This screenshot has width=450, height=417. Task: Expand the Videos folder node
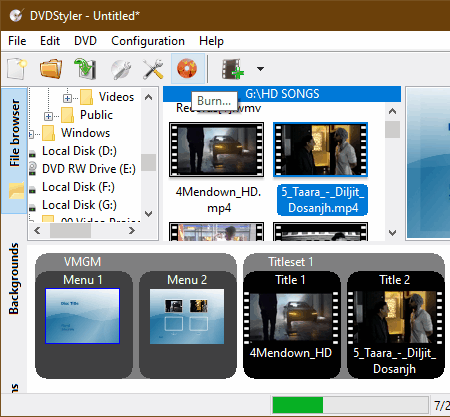(67, 98)
